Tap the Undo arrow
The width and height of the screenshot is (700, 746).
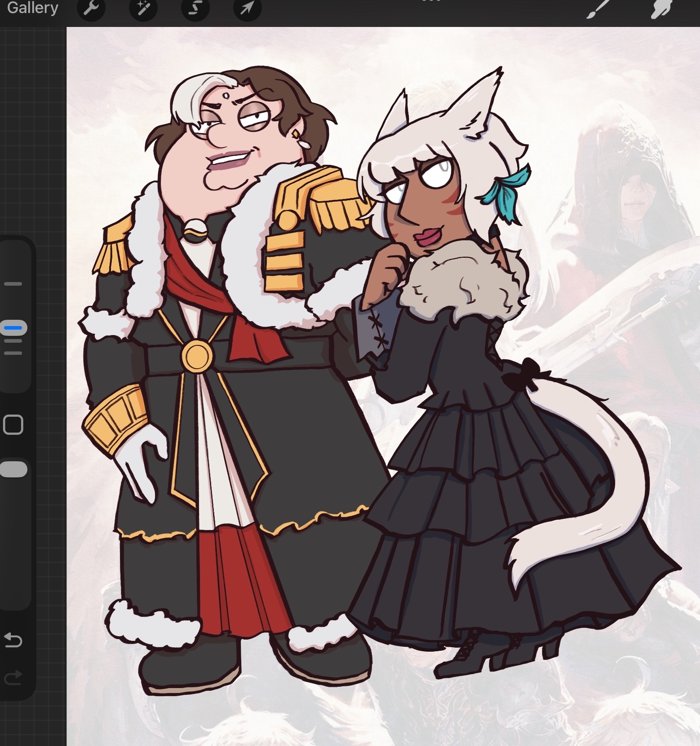point(13,640)
